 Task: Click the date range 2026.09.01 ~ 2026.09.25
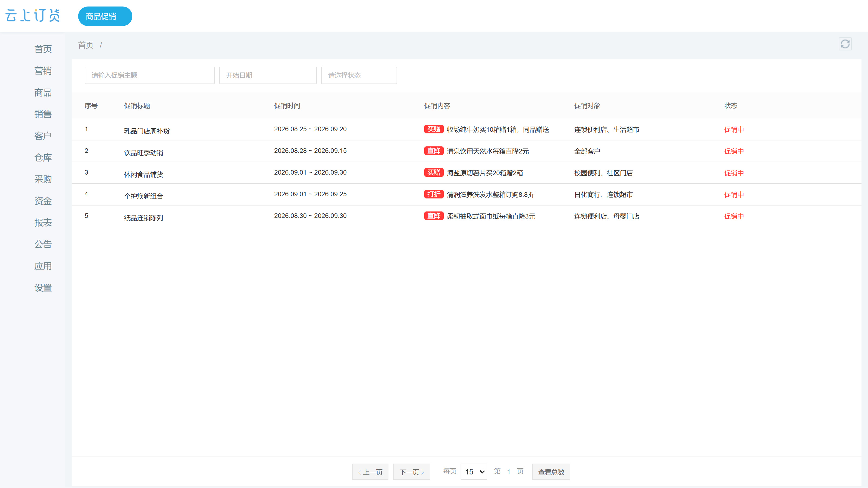(310, 194)
